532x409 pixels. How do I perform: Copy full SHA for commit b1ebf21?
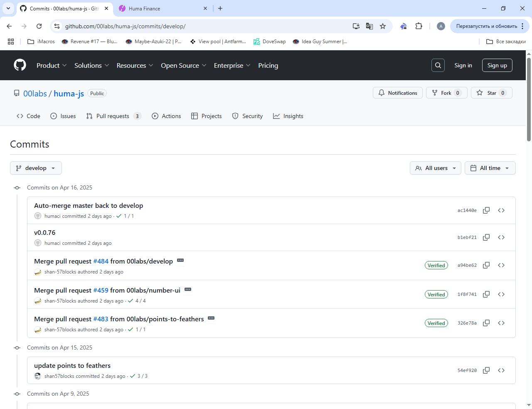(x=486, y=237)
